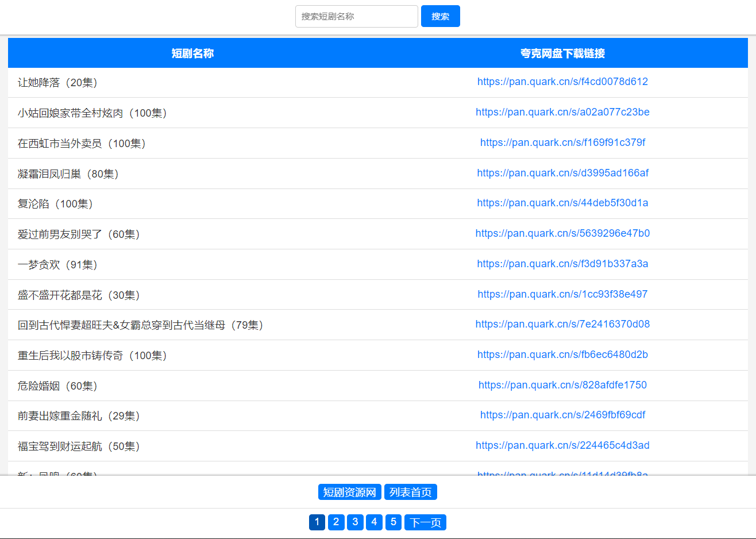The height and width of the screenshot is (539, 756).
Task: Open the link ending f4cd0078d612
Action: click(x=562, y=82)
